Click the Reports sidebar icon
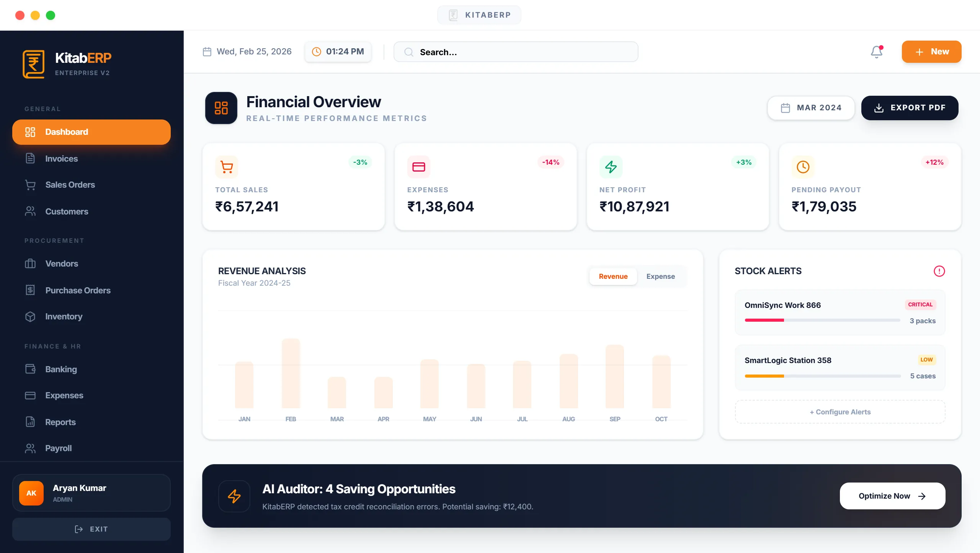 pos(31,422)
